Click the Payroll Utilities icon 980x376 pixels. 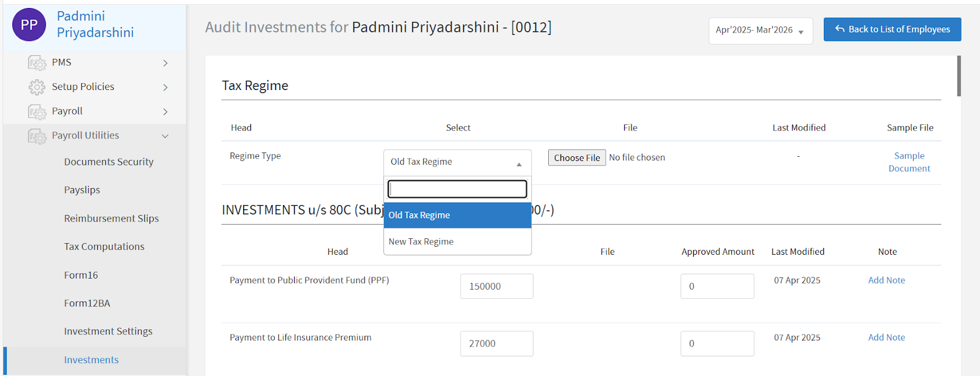36,135
